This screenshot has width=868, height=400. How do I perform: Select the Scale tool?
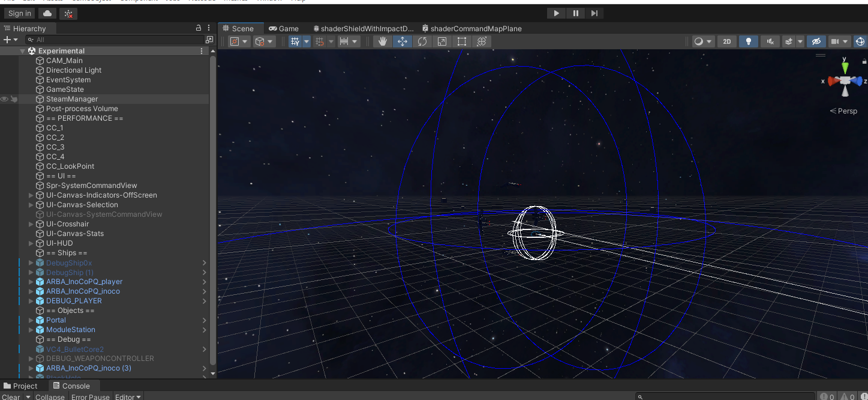tap(442, 41)
